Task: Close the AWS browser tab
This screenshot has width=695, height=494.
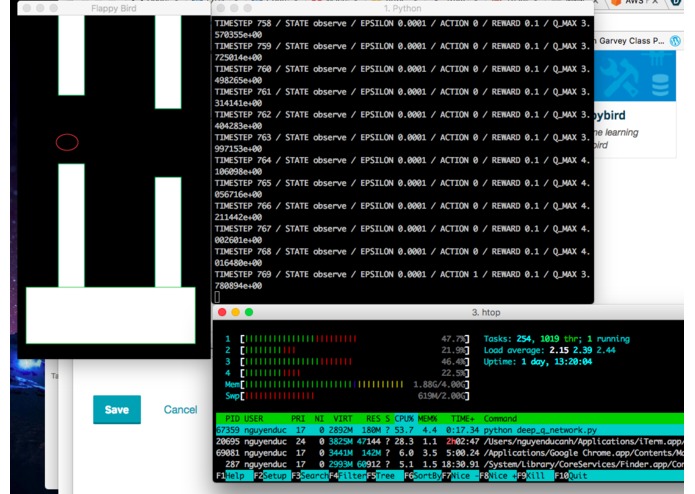Action: pos(655,2)
